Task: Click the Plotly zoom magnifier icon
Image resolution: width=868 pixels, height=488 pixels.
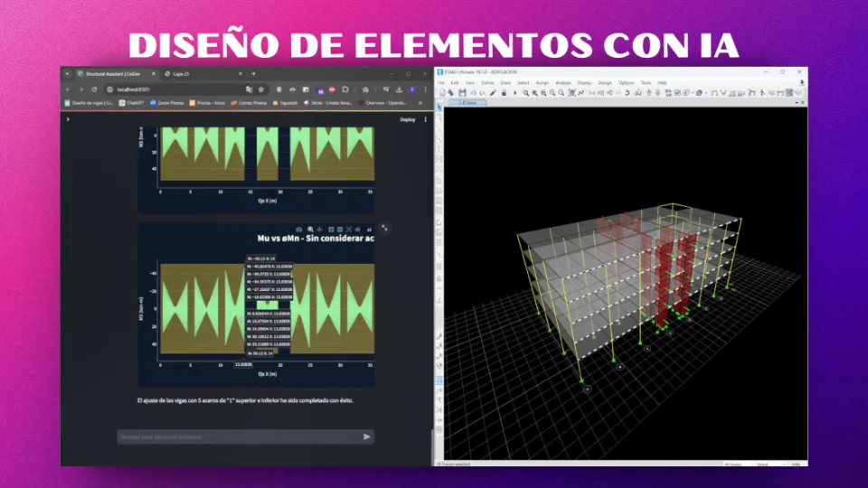Action: point(310,230)
